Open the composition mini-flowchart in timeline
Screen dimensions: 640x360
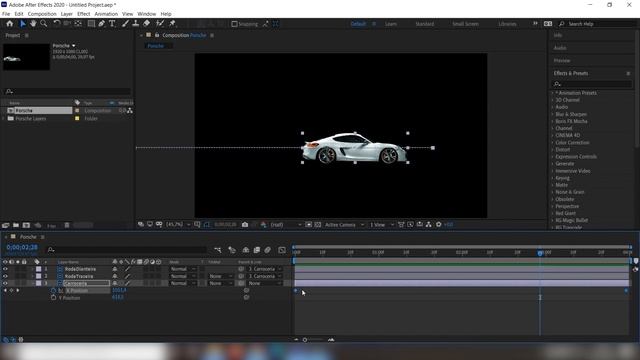point(218,250)
